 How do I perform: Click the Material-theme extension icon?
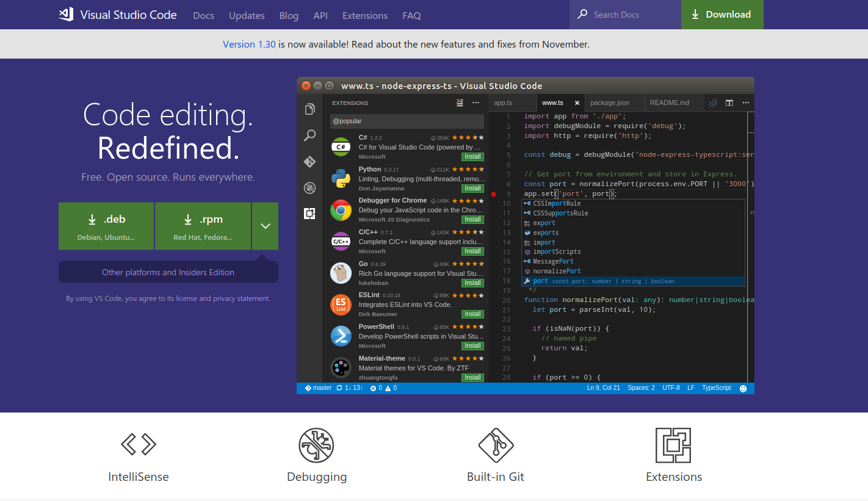pyautogui.click(x=341, y=367)
